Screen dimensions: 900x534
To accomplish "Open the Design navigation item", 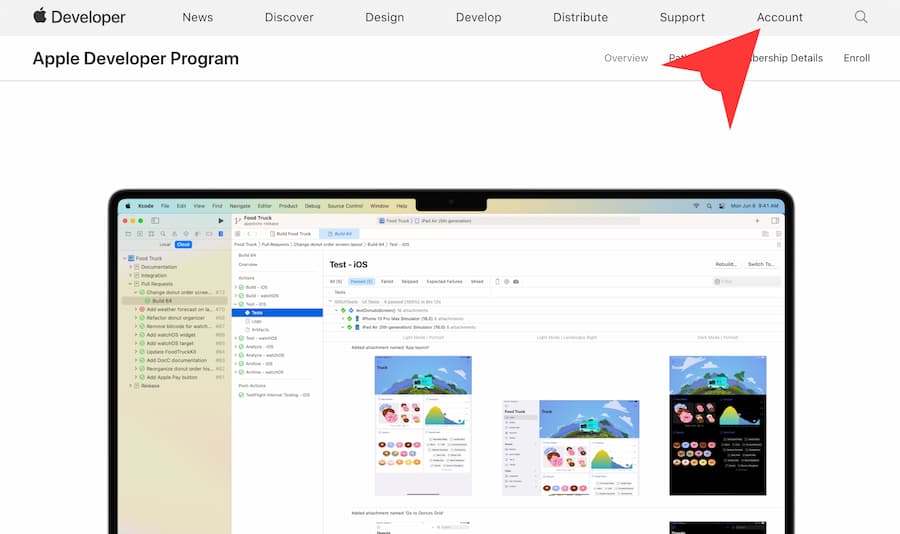I will click(x=385, y=17).
